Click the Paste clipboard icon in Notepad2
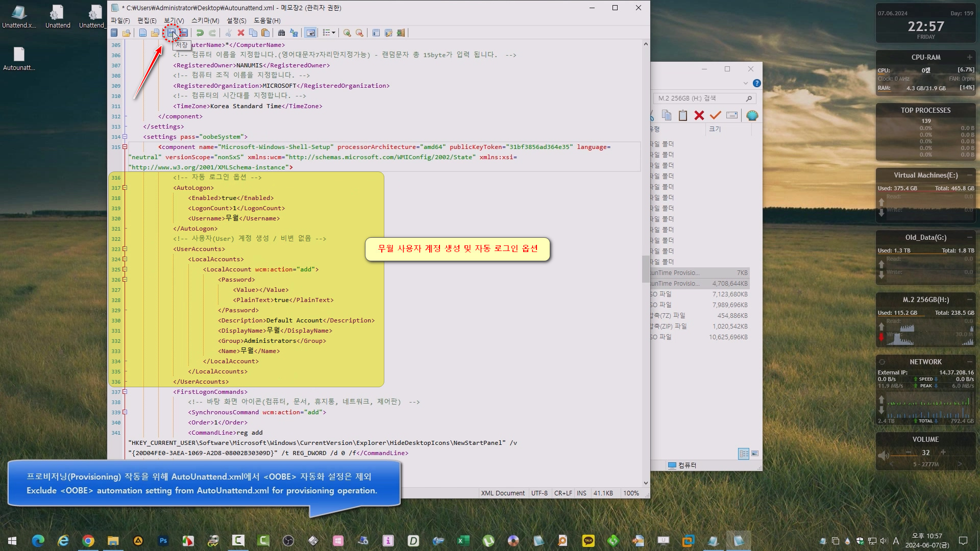 click(265, 33)
